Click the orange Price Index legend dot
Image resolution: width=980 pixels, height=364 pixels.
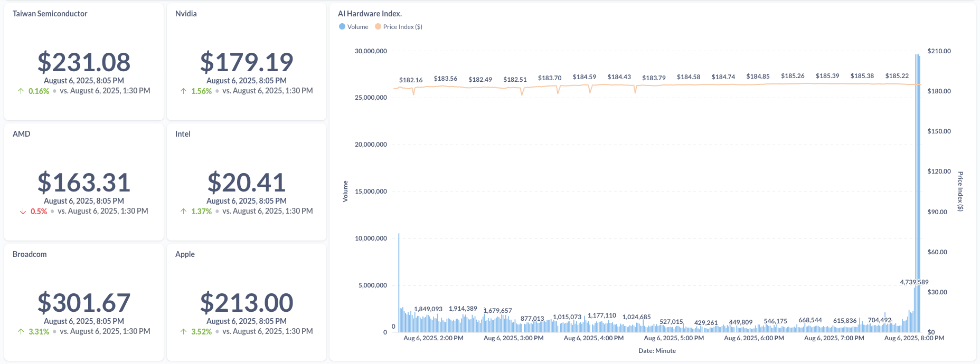point(378,26)
